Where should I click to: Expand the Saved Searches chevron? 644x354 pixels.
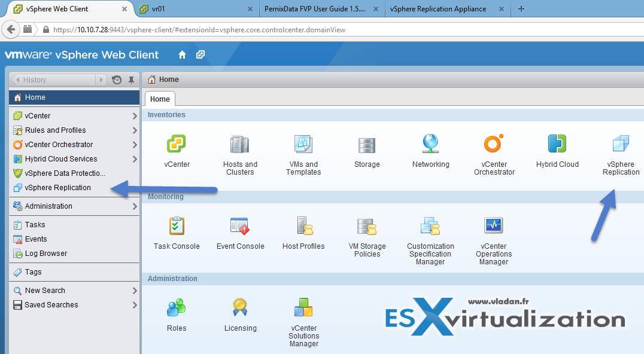135,305
